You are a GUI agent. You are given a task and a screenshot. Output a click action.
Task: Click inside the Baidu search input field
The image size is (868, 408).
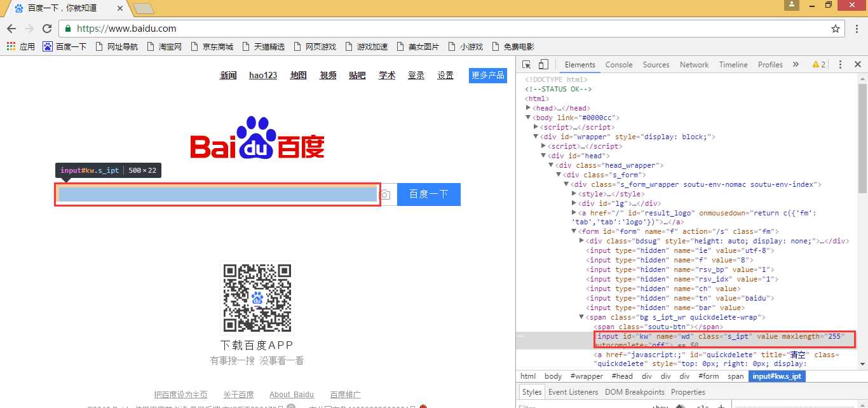coord(218,194)
